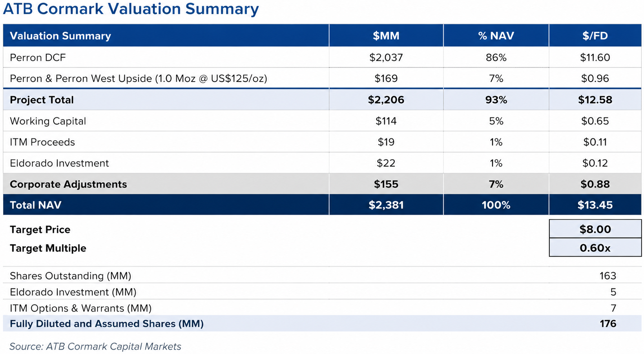The height and width of the screenshot is (354, 644).
Task: Select the "$2,037" Perron DCF value
Action: (x=386, y=58)
